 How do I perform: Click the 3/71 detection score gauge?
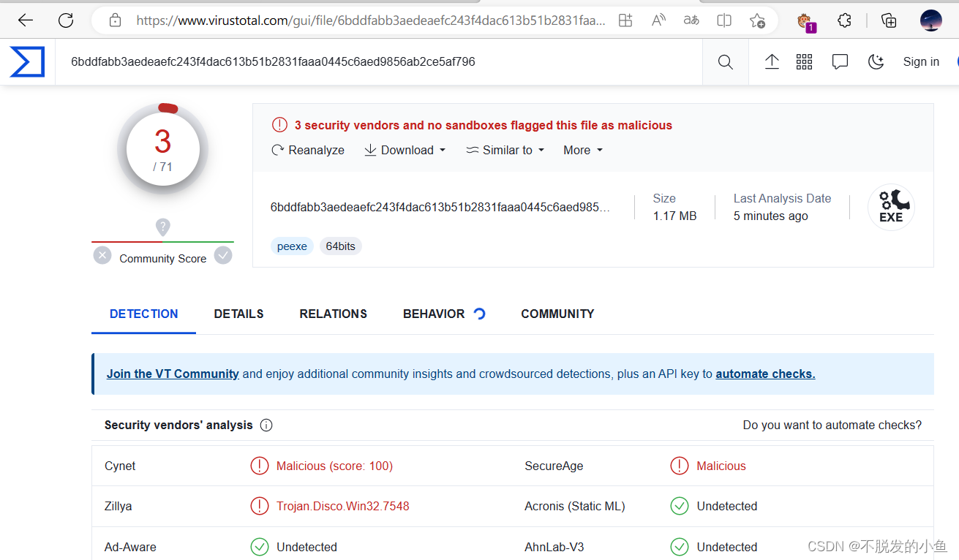(163, 149)
